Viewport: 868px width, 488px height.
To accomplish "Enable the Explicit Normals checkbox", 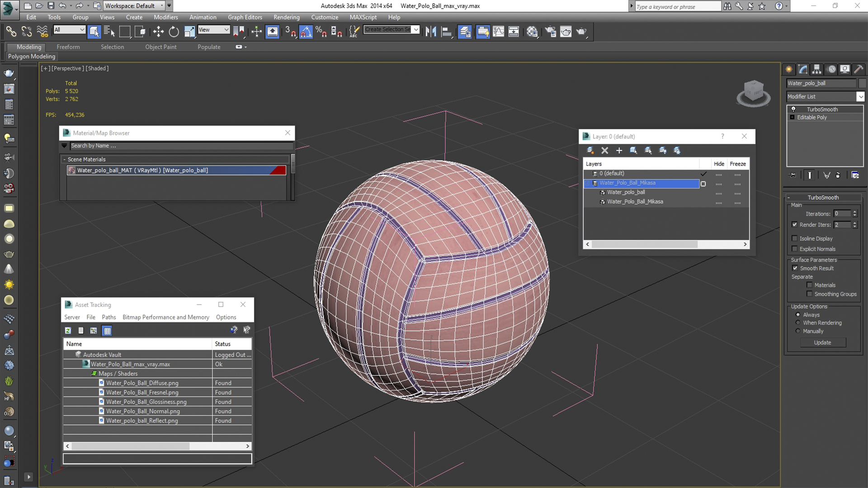I will click(x=795, y=249).
